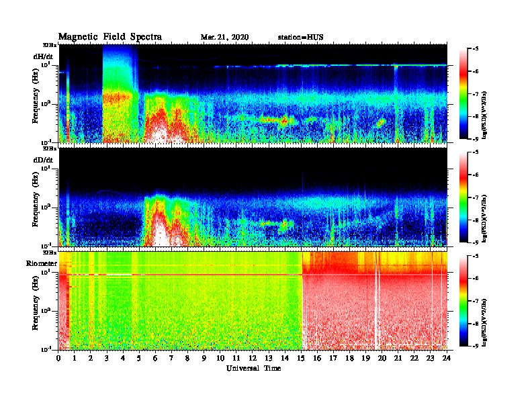Click the dH/dt color bar log PSD label
Viewport: 532px width, 411px height.
point(485,116)
